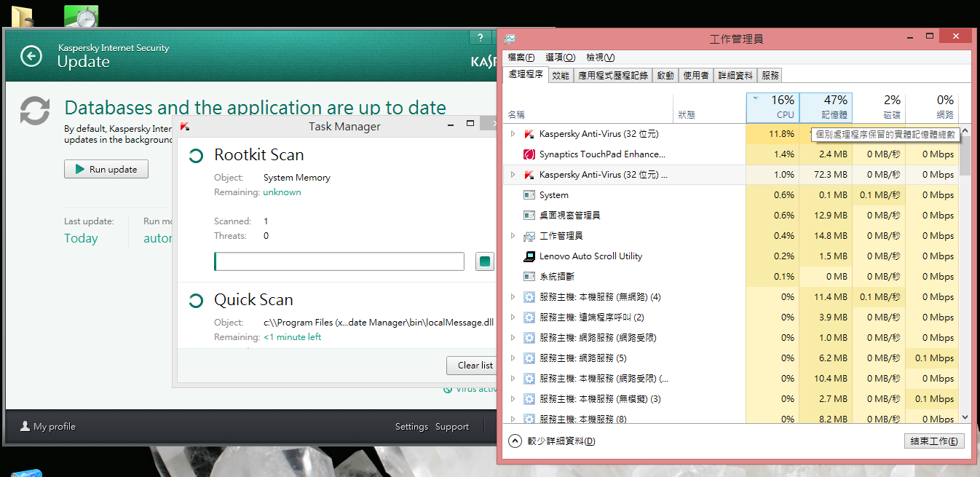Switch to the 效能 tab

point(560,75)
